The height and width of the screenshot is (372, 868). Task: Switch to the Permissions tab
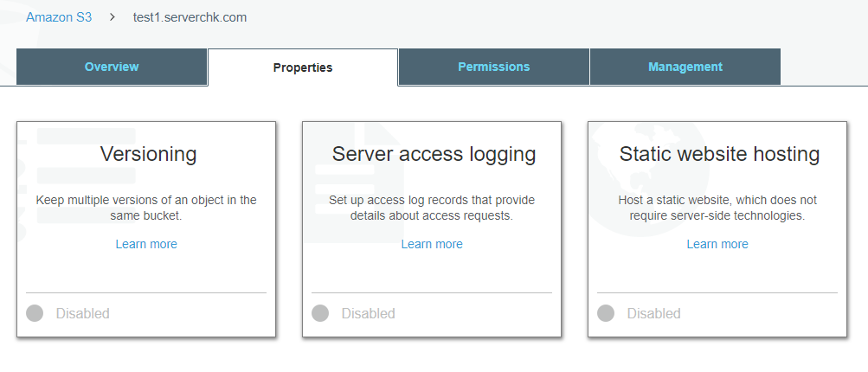pos(494,67)
